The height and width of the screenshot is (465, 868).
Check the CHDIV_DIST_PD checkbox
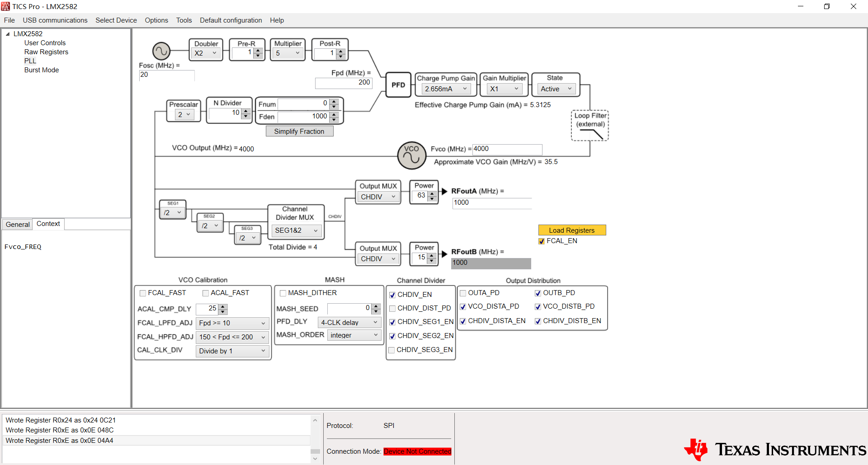pos(392,309)
